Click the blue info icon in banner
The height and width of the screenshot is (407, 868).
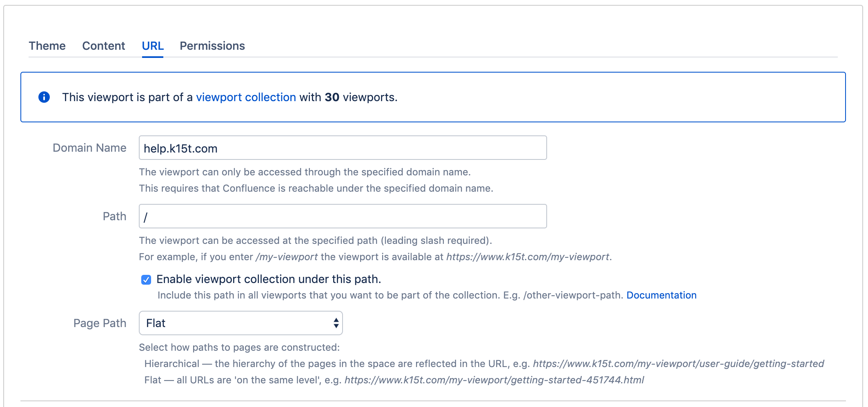pos(44,97)
